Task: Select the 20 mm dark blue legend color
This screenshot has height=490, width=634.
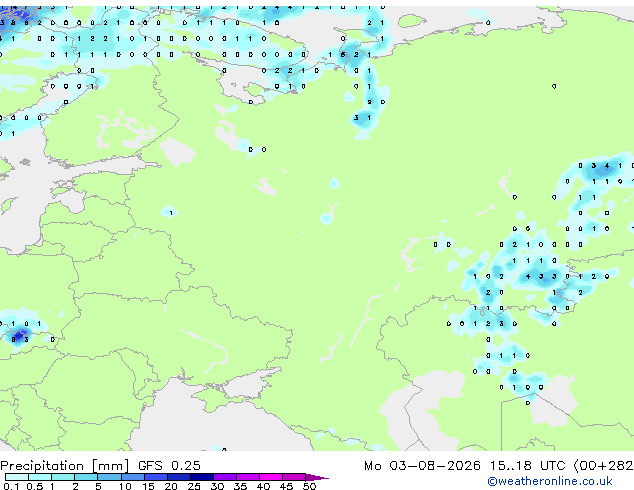Action: (179, 477)
